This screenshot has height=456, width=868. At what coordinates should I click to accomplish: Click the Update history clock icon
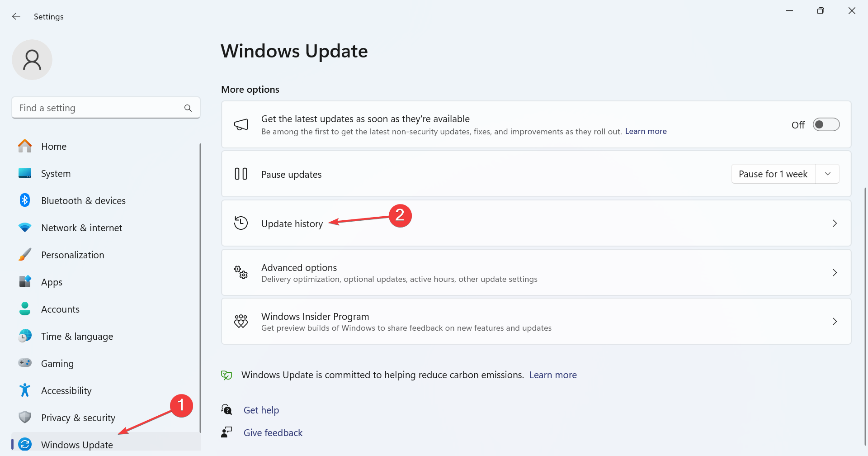point(241,223)
